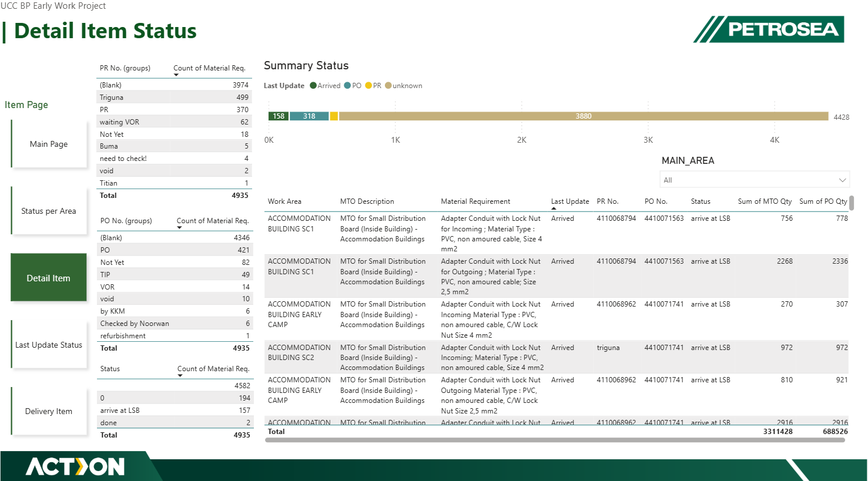Click the Not Yet row in PR table
Image resolution: width=868 pixels, height=481 pixels.
coord(175,134)
